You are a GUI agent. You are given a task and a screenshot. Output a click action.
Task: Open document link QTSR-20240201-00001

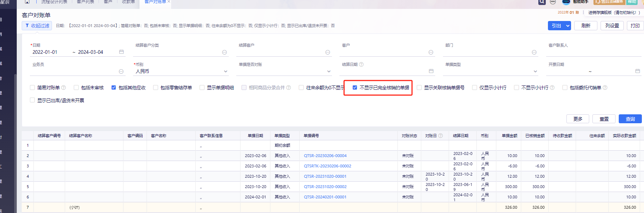(325, 197)
